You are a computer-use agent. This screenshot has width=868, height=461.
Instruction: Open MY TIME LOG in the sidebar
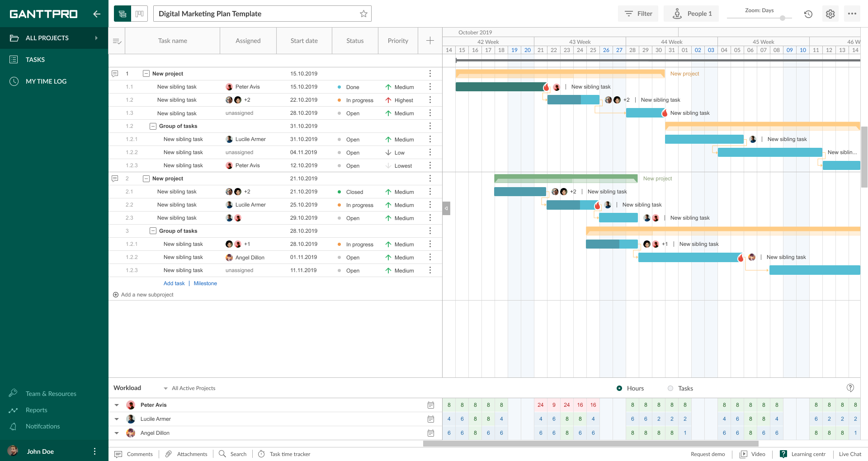coord(45,81)
